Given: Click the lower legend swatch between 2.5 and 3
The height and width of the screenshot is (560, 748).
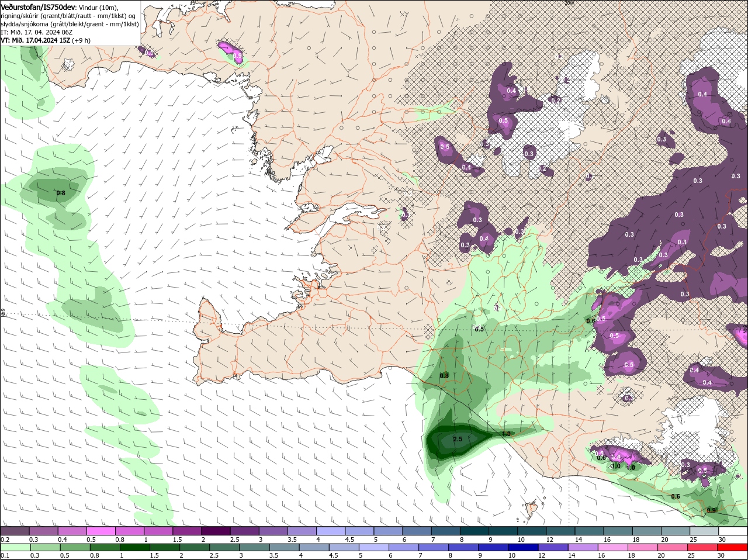Looking at the screenshot, I should (x=226, y=547).
